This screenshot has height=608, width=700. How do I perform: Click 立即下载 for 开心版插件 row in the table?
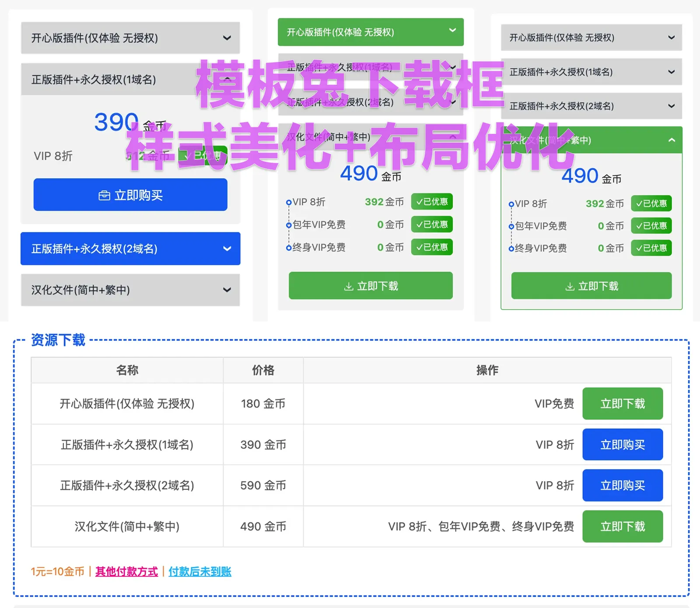[x=623, y=404]
